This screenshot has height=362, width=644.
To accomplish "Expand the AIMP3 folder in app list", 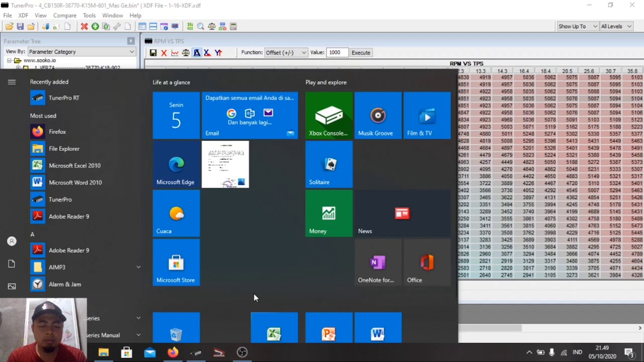I will (139, 267).
